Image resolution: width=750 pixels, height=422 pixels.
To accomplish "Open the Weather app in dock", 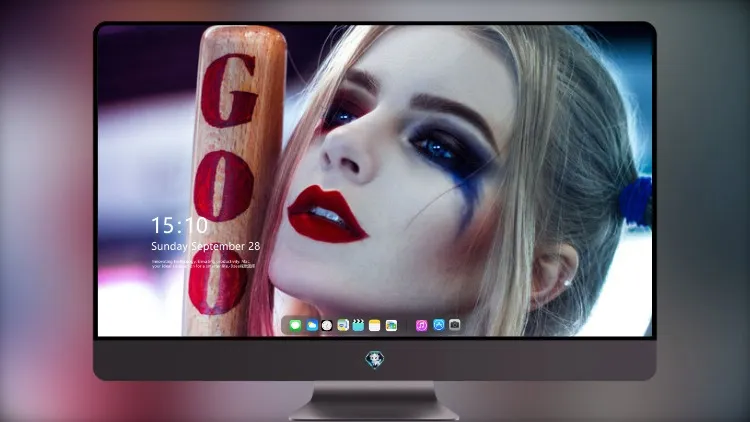I will pos(312,325).
